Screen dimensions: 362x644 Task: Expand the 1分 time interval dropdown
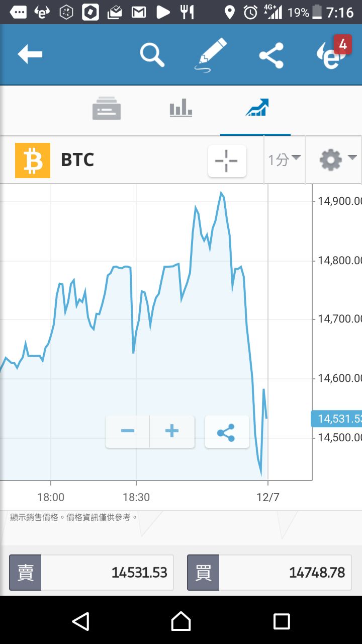(284, 160)
